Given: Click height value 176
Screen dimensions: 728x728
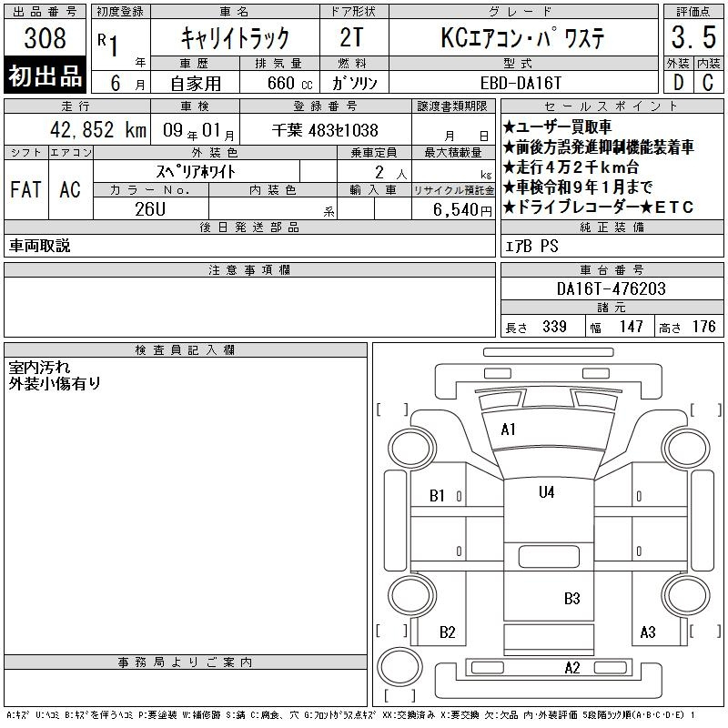Looking at the screenshot, I should 703,327.
